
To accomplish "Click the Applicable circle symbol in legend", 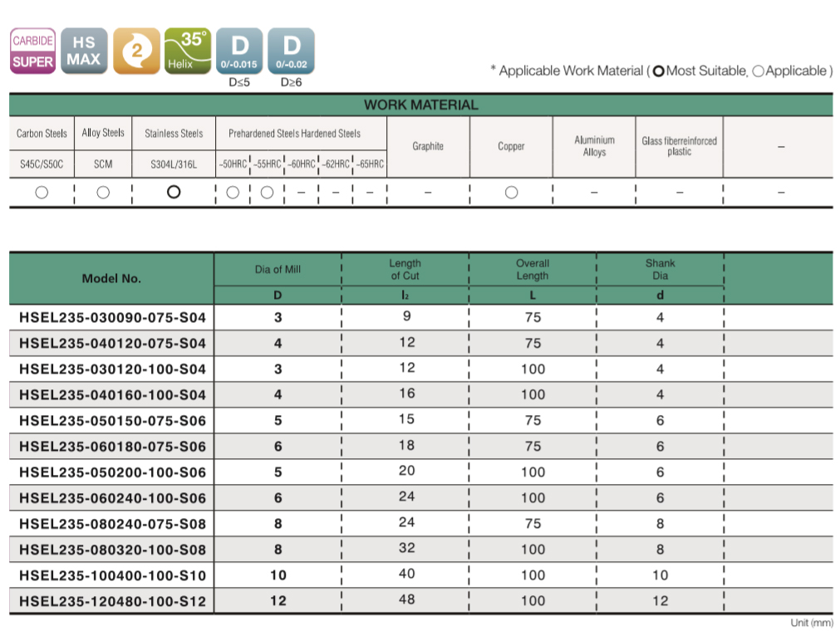I will point(757,71).
